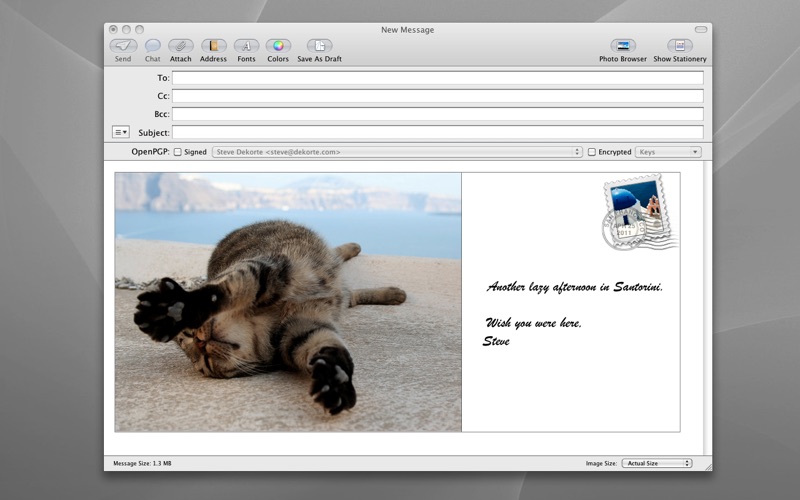Click in the Subject field
Image resolution: width=800 pixels, height=500 pixels.
[438, 132]
